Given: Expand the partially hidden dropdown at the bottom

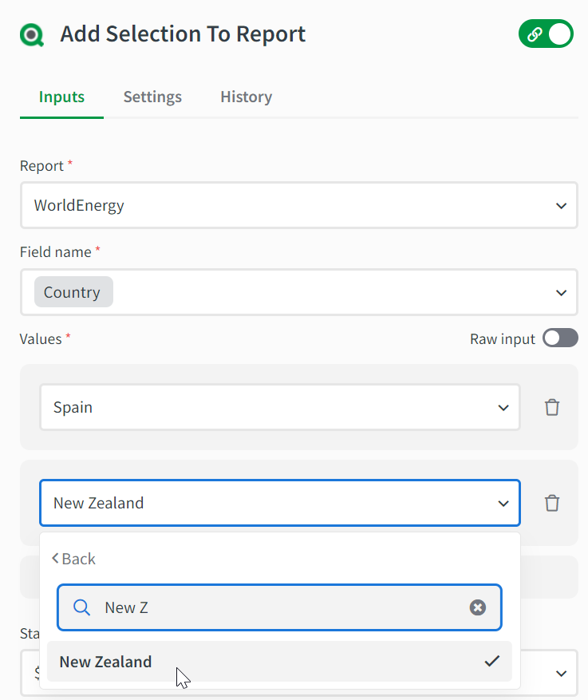Looking at the screenshot, I should pyautogui.click(x=561, y=673).
